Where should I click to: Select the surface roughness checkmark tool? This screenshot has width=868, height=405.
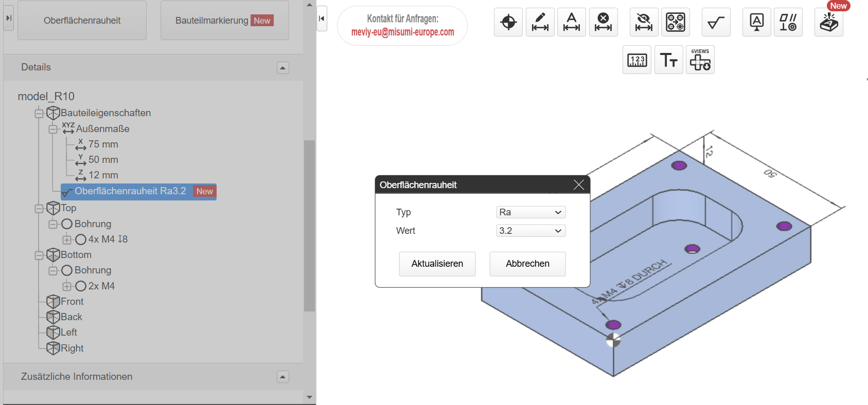click(x=716, y=22)
